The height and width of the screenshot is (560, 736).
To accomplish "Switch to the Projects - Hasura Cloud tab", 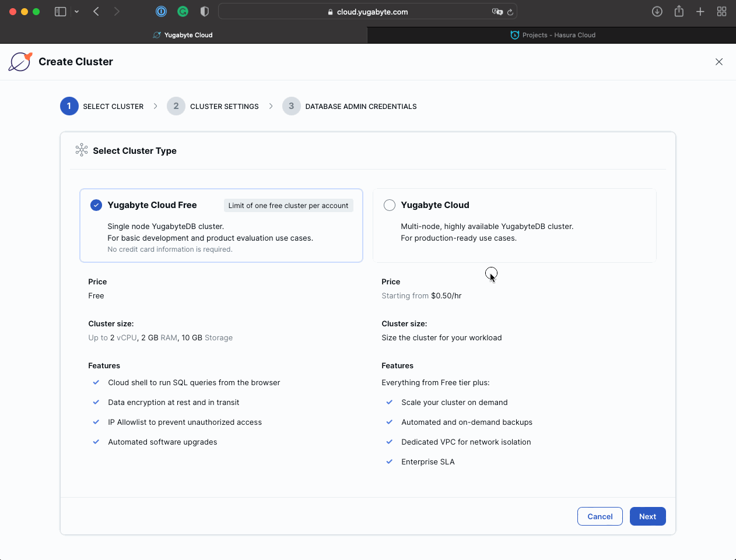I will (553, 34).
